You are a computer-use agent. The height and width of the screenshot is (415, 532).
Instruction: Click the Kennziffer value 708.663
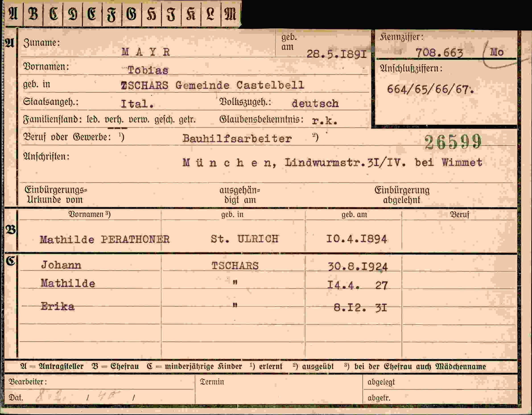439,52
